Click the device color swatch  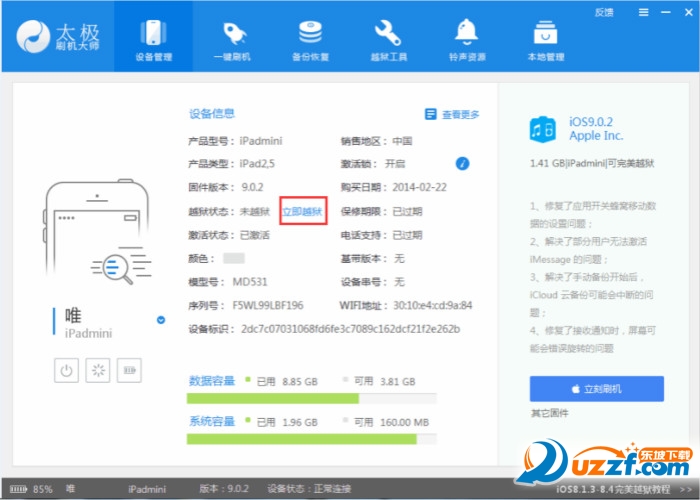(x=234, y=258)
